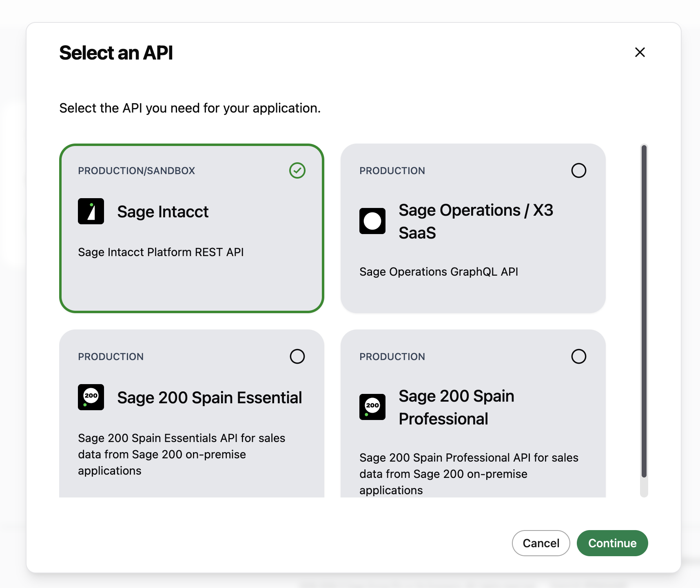
Task: Select the Sage 200 Spain Professional radio button
Action: point(579,356)
